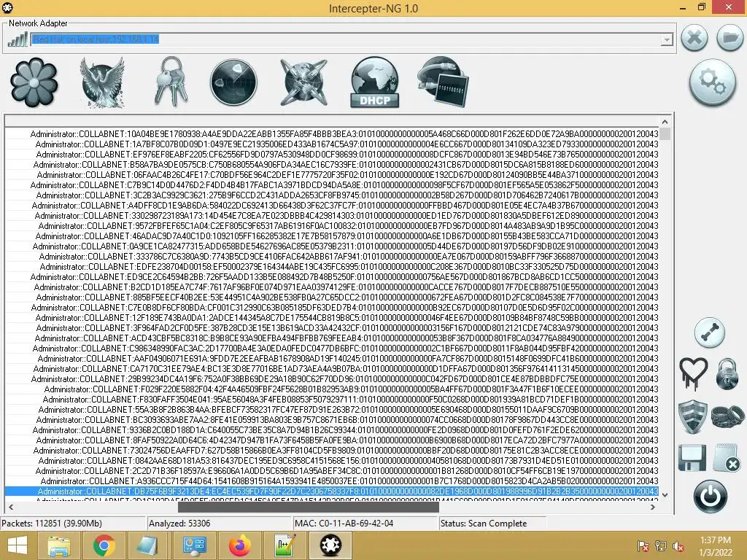
Task: Select row with hash C7B9C14D0D4476D2
Action: (332, 184)
